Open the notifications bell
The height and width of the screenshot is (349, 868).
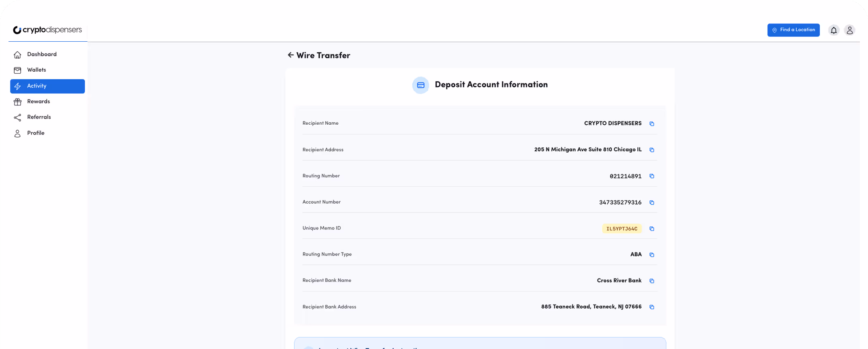tap(834, 30)
